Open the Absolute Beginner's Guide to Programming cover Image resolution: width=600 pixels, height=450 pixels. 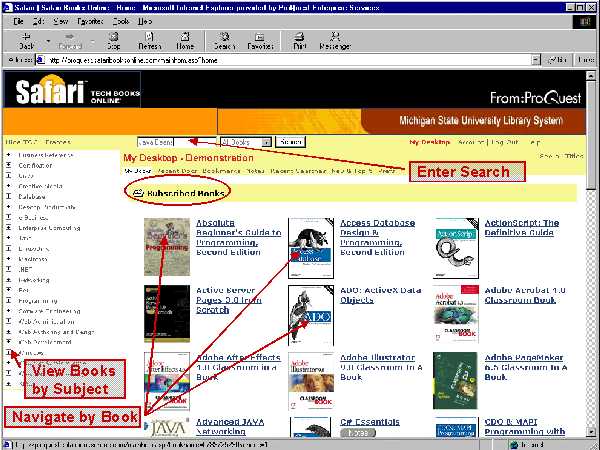167,247
